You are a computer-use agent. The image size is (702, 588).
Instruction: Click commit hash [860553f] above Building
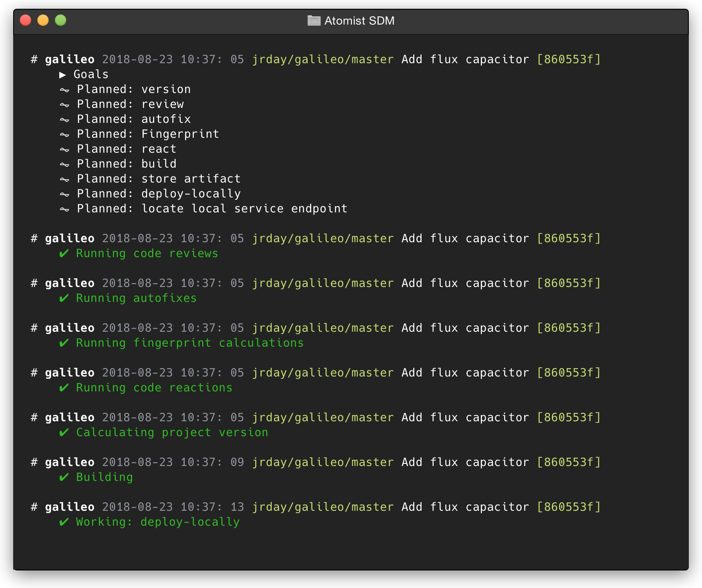pos(569,462)
